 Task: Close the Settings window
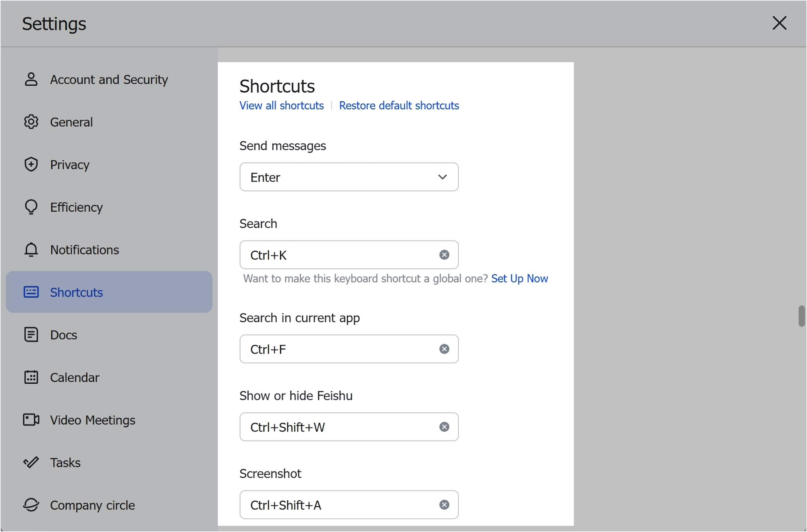(x=779, y=23)
